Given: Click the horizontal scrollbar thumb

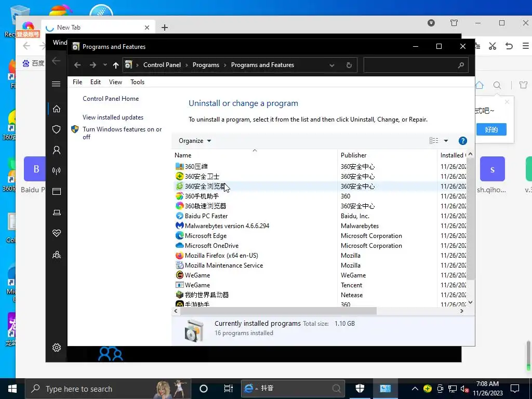Looking at the screenshot, I should (278, 311).
